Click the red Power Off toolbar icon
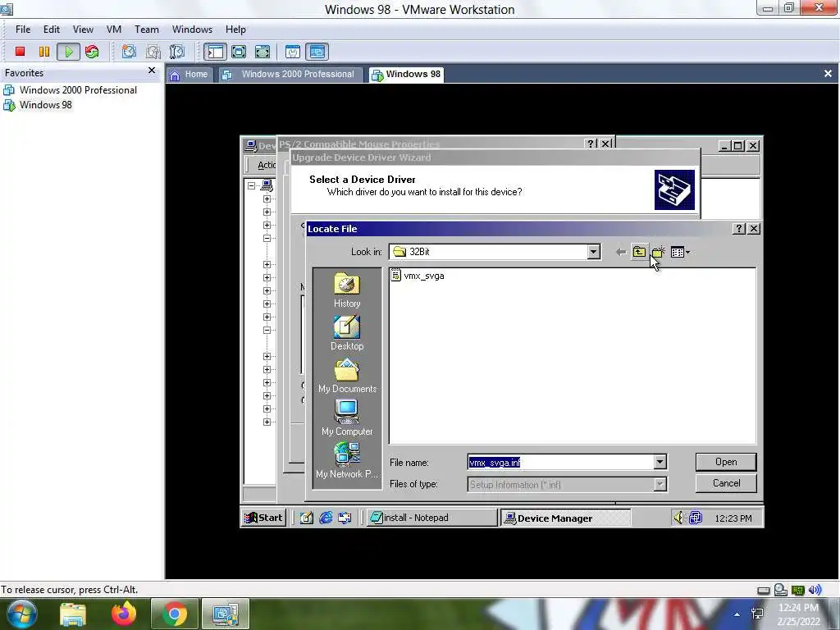Image resolution: width=840 pixels, height=630 pixels. (x=21, y=52)
